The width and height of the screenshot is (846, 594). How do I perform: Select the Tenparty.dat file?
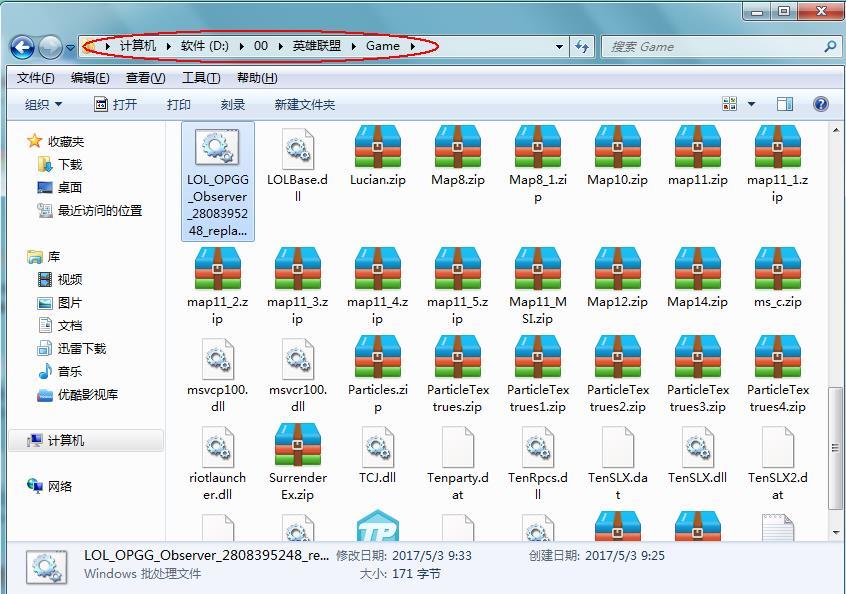pos(458,463)
